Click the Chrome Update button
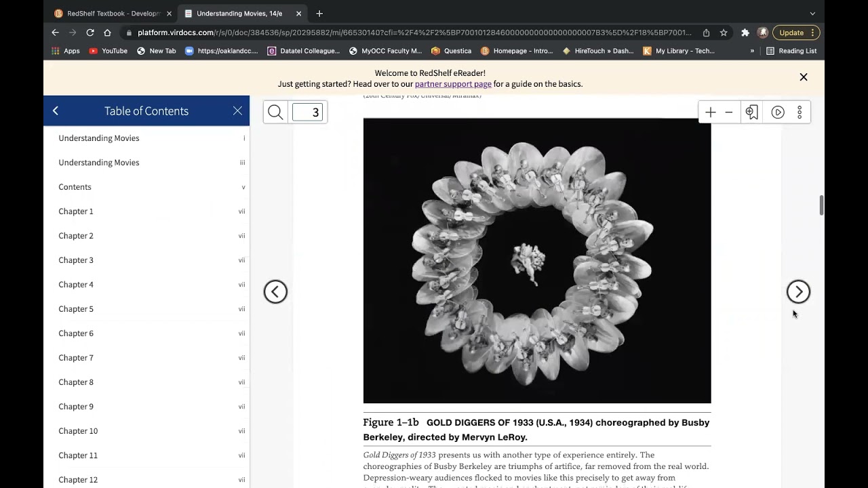Screen dimensions: 868x488 (796, 33)
